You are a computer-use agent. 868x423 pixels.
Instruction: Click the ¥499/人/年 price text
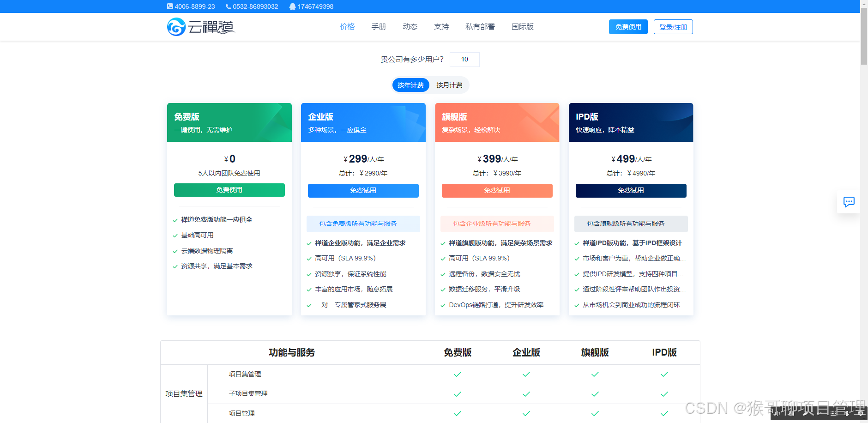point(631,159)
